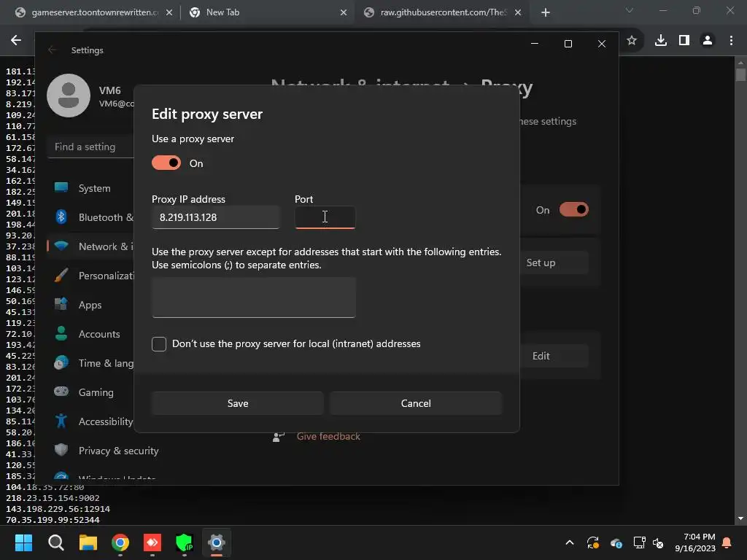
Task: Save the proxy server settings
Action: 238,403
